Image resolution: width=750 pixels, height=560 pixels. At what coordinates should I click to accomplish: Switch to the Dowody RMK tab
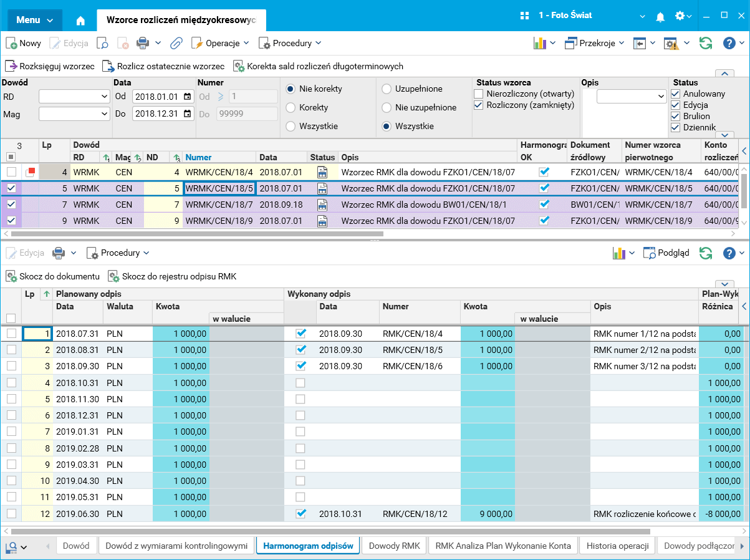394,546
